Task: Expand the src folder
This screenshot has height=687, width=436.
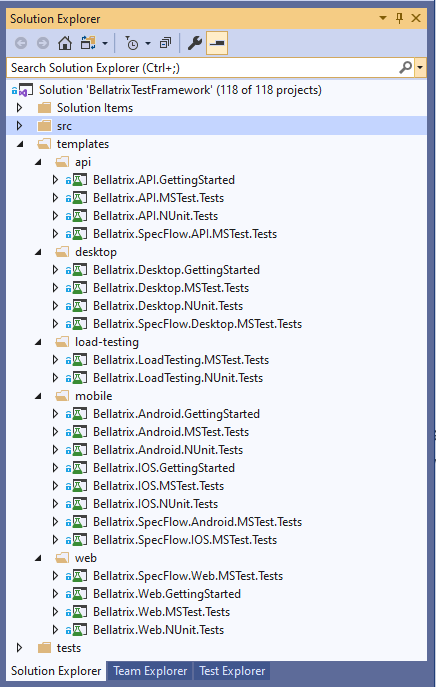Action: tap(19, 126)
